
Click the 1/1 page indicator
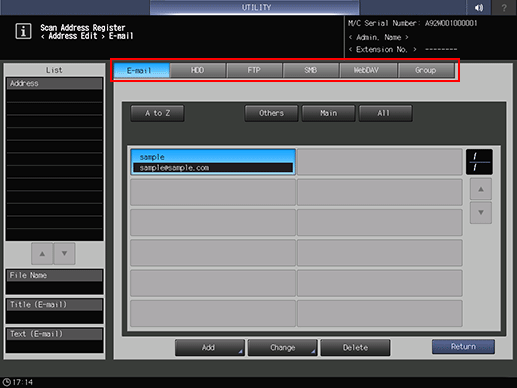pos(479,162)
